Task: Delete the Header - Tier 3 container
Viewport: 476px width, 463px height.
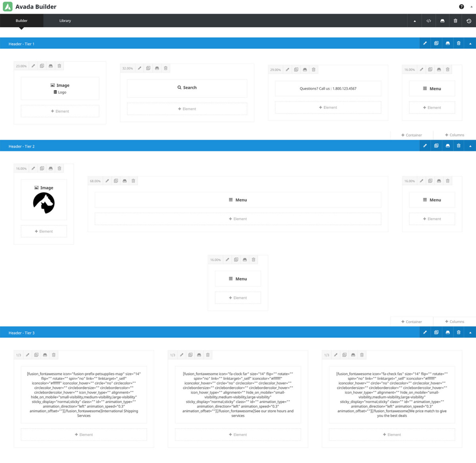Action: pos(459,332)
